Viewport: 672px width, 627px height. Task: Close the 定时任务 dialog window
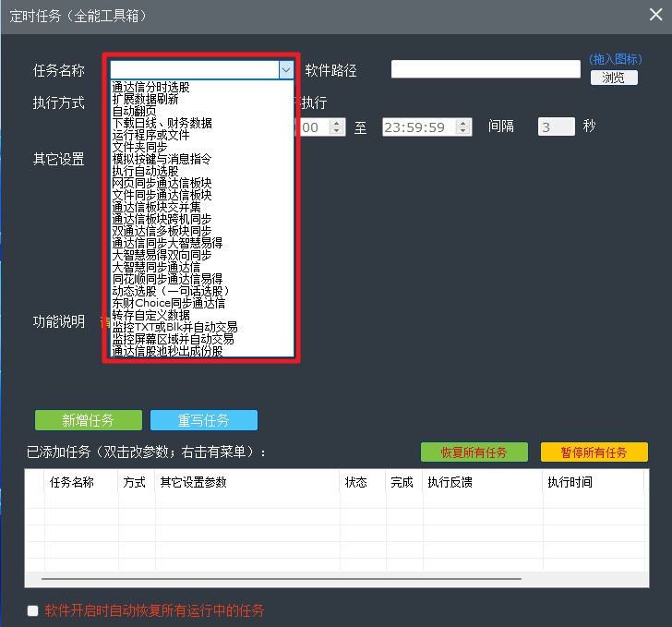(654, 16)
